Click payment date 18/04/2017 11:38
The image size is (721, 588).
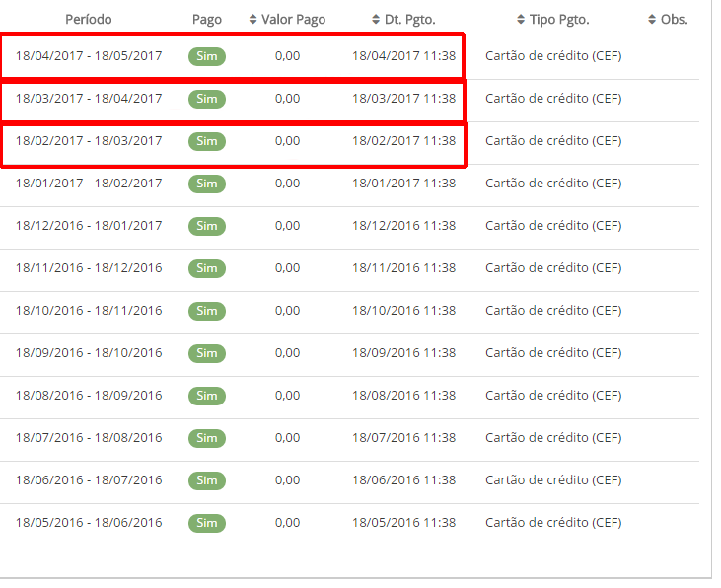point(403,56)
